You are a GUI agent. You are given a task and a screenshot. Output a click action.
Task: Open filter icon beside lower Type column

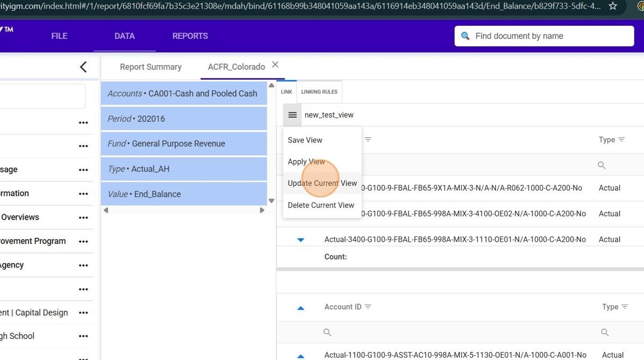click(x=625, y=307)
